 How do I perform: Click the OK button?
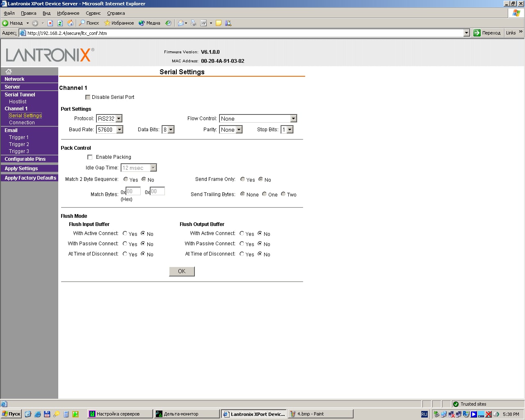182,271
